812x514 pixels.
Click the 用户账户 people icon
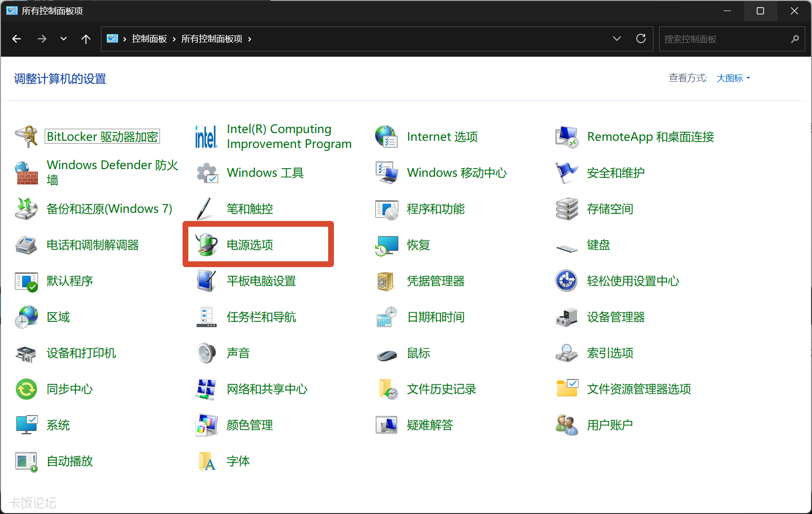(567, 425)
